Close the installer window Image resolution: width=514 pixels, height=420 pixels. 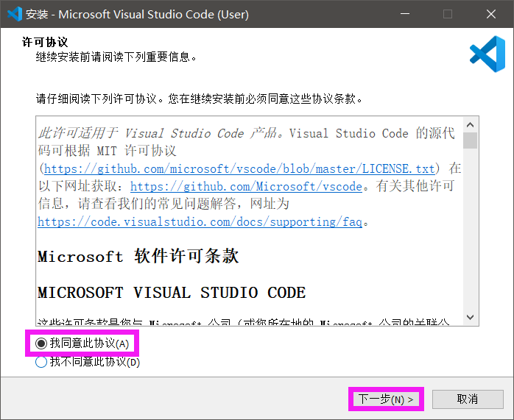coord(490,14)
